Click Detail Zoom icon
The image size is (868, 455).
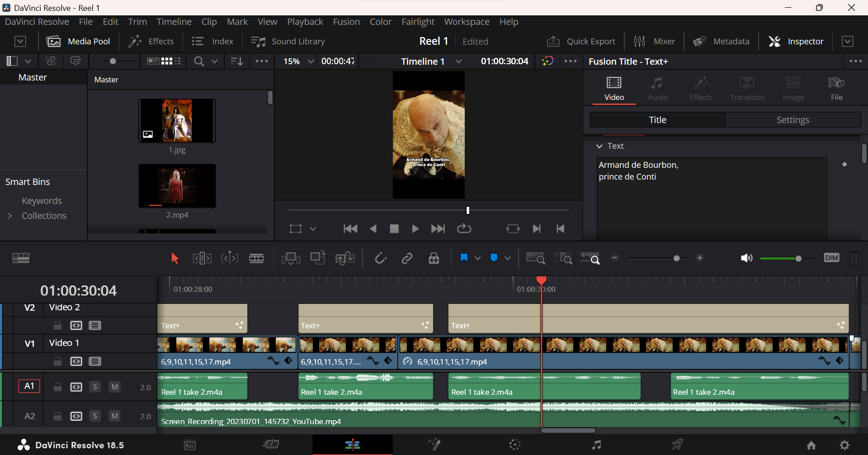(563, 258)
